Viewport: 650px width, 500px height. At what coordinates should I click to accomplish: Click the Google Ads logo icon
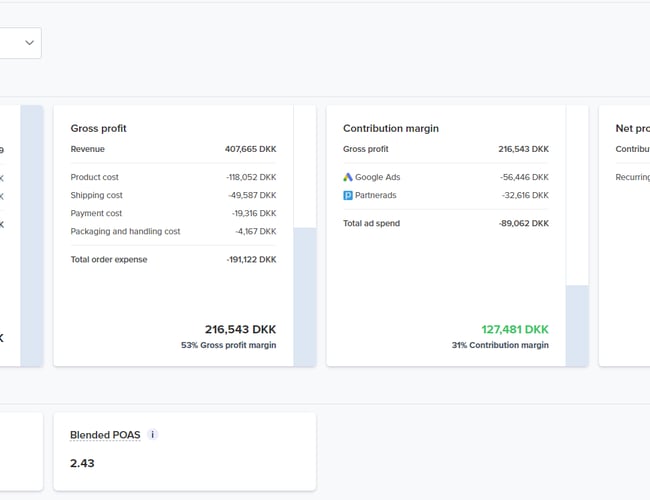(x=348, y=177)
